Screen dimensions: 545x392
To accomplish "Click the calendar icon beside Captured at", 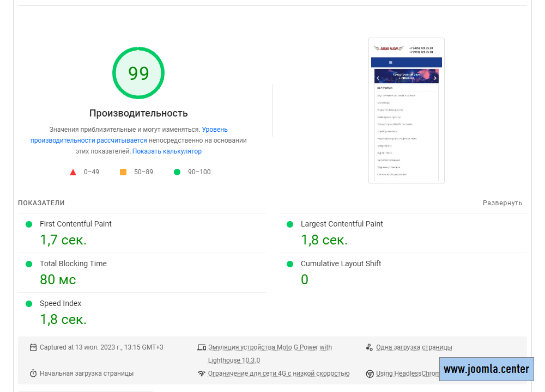I will [33, 347].
